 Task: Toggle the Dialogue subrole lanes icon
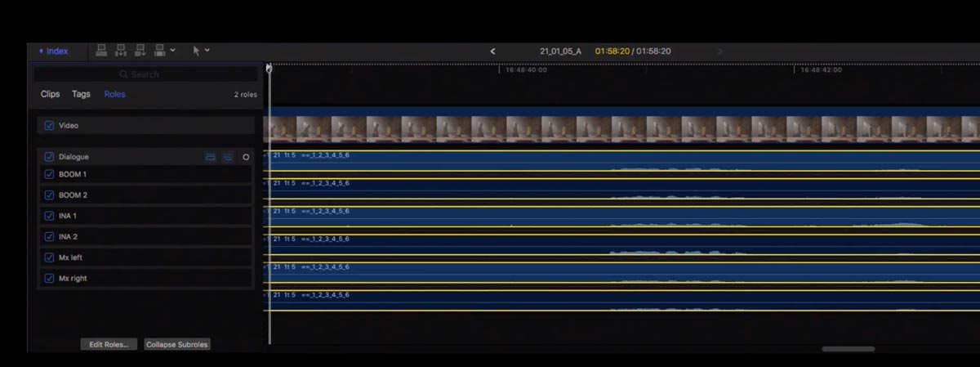[x=228, y=157]
